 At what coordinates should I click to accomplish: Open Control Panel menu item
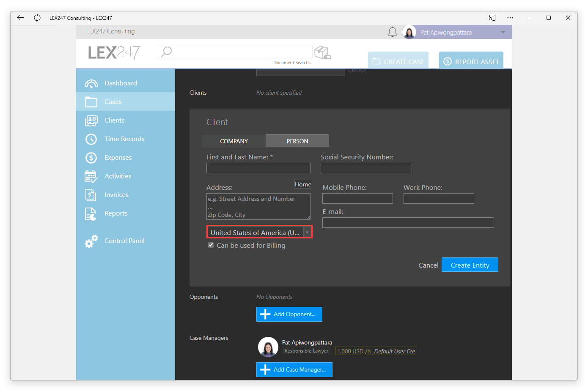pyautogui.click(x=126, y=241)
